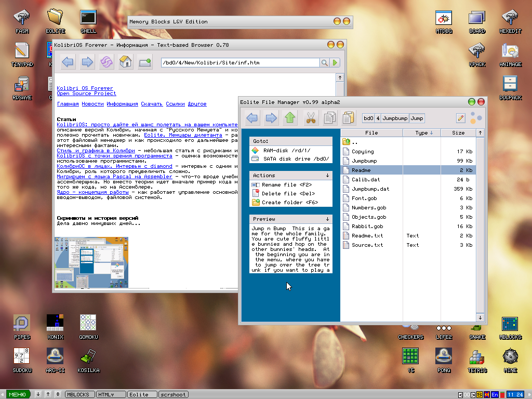Viewport: 532px width, 399px height.
Task: Go up one folder with green arrow
Action: [290, 118]
